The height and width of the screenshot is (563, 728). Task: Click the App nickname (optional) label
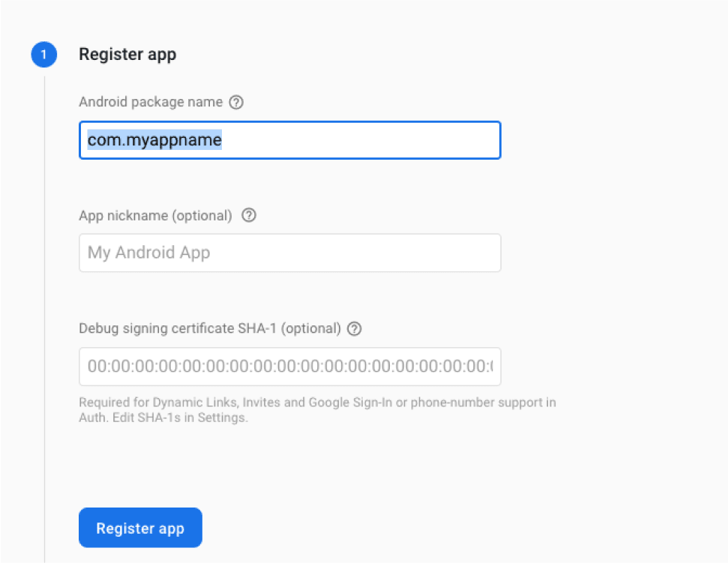[154, 215]
